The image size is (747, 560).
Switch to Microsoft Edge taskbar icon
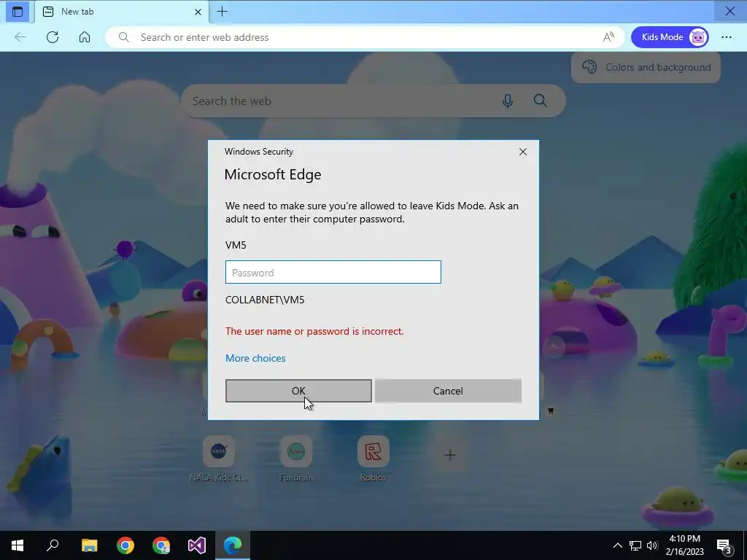tap(233, 545)
